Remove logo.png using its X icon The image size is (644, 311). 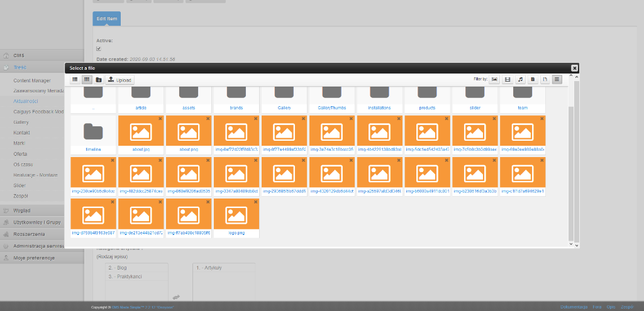click(256, 202)
